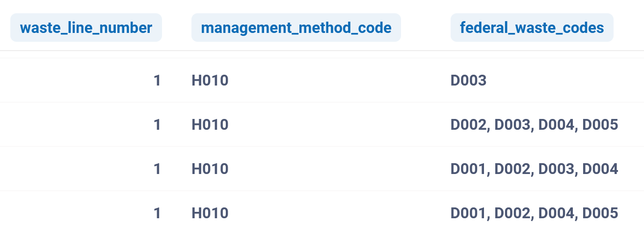The image size is (644, 232).
Task: Click the waste_line_number column header
Action: pos(86,28)
